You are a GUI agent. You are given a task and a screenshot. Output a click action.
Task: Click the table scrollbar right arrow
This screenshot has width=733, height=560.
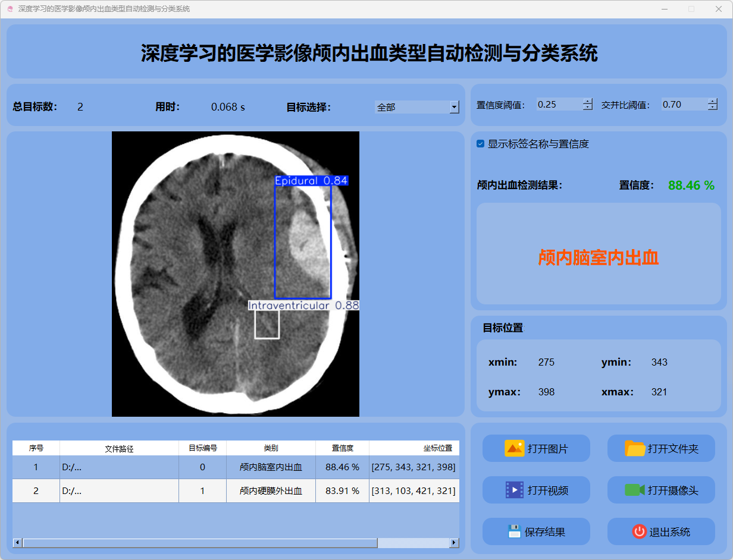coord(455,543)
